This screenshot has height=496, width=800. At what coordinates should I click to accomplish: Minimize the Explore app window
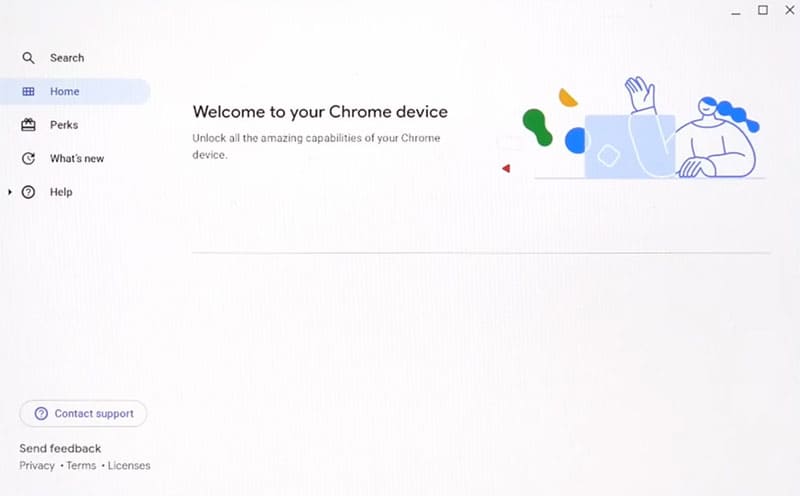[736, 11]
